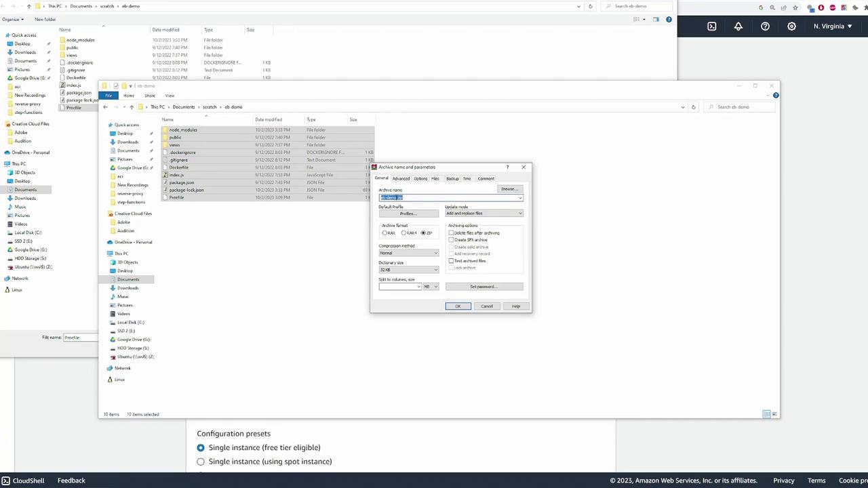This screenshot has height=488, width=868.
Task: Enable Create SFX archive
Action: 451,240
